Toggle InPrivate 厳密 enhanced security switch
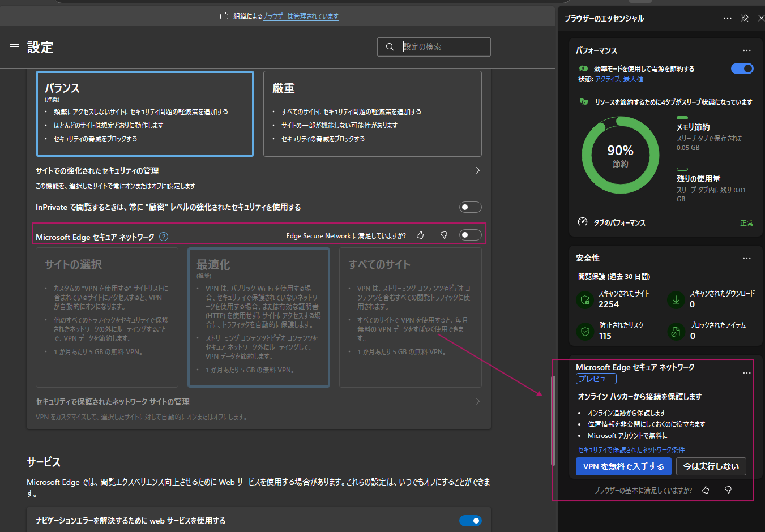Viewport: 765px width, 532px height. [x=470, y=207]
